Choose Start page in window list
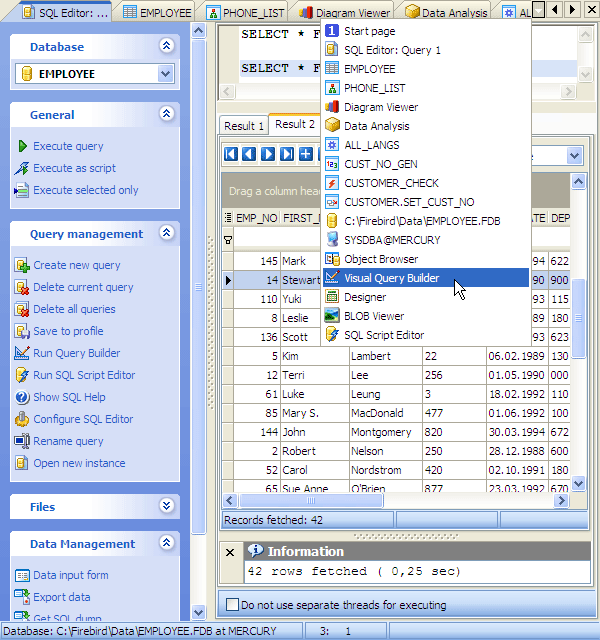Image resolution: width=600 pixels, height=640 pixels. tap(426, 31)
